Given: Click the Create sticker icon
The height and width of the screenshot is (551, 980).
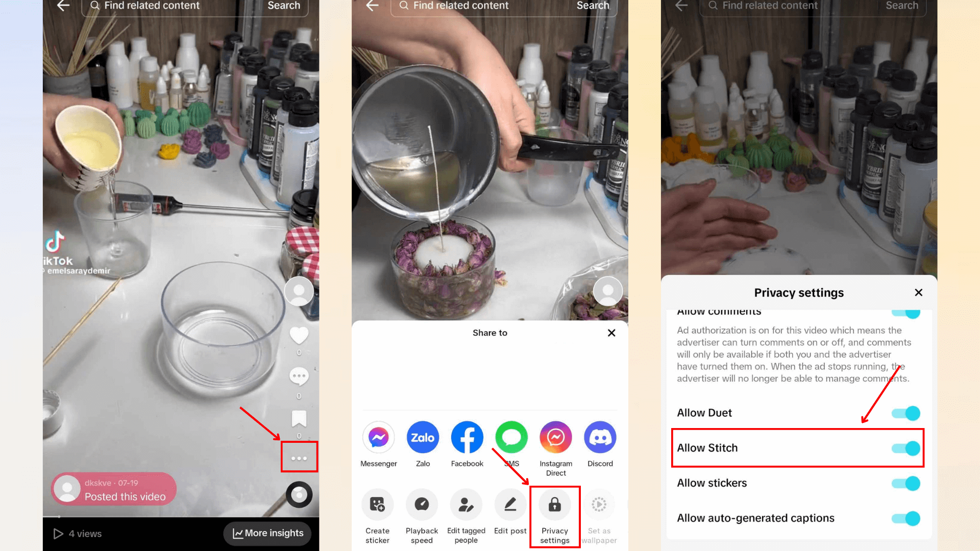Looking at the screenshot, I should pyautogui.click(x=378, y=504).
